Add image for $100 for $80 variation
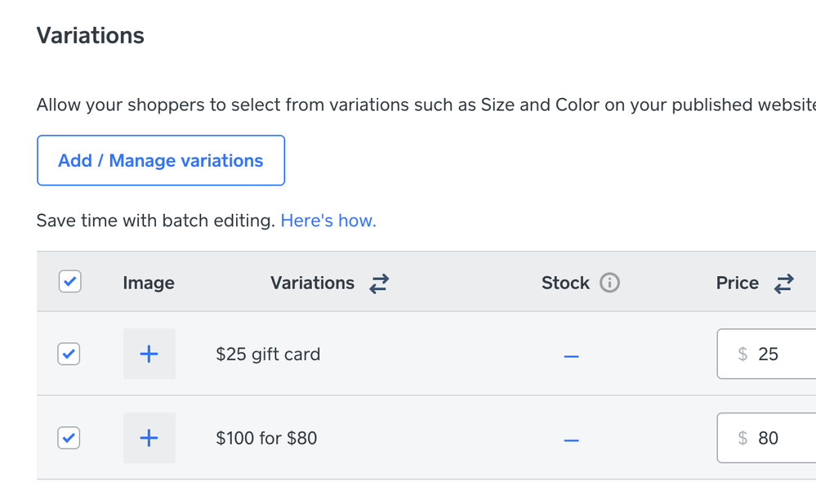816x504 pixels. [x=149, y=438]
